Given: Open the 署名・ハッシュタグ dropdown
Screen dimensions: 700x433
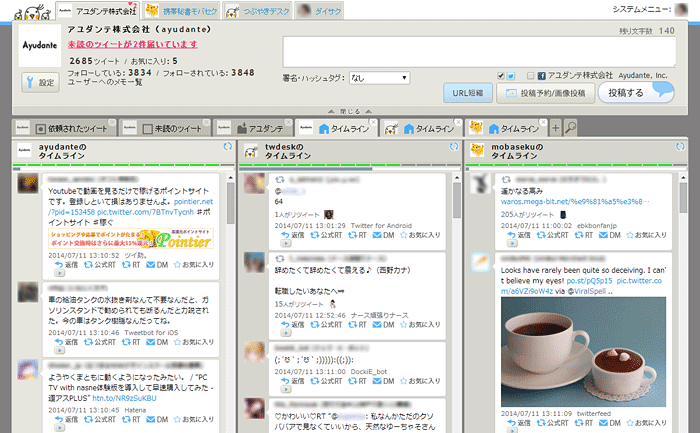Looking at the screenshot, I should click(379, 78).
